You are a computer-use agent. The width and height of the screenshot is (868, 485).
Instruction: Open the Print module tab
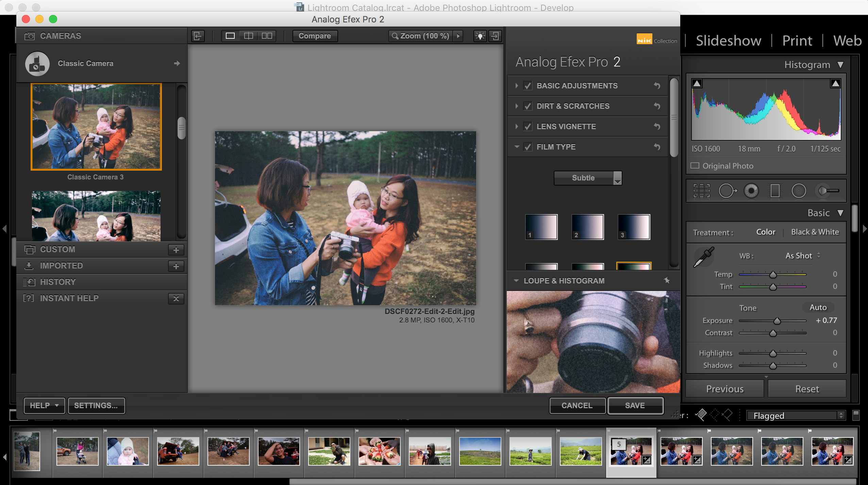(x=797, y=41)
